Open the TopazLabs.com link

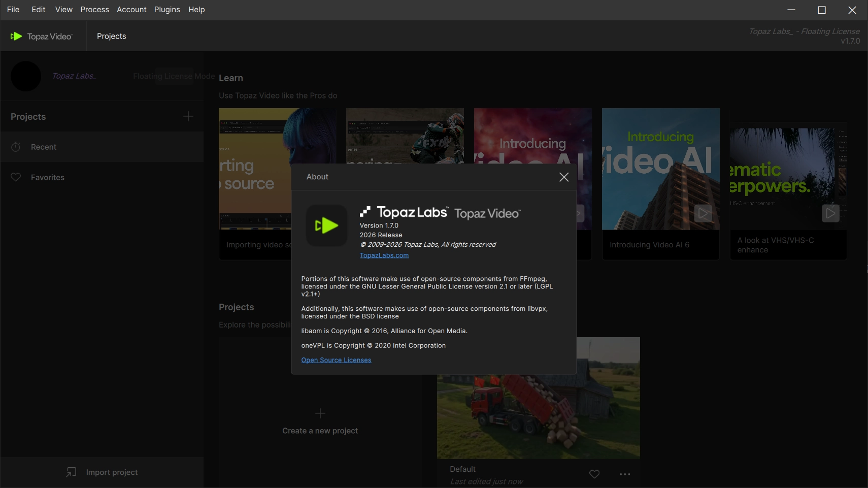[384, 255]
